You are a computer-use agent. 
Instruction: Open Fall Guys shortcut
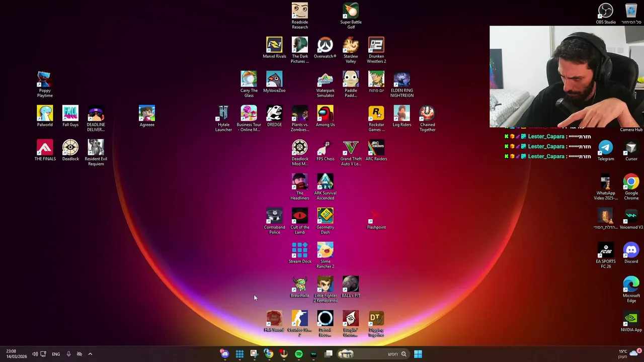(70, 116)
